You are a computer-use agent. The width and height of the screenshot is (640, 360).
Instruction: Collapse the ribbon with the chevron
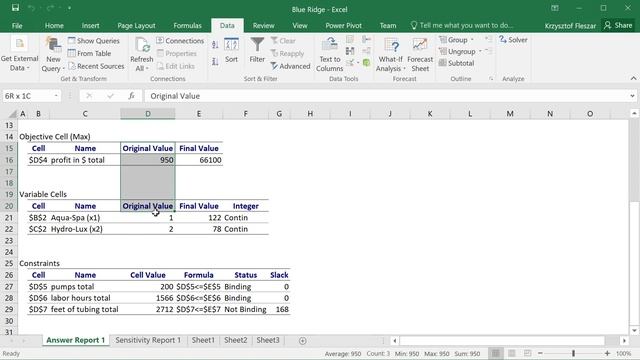633,78
